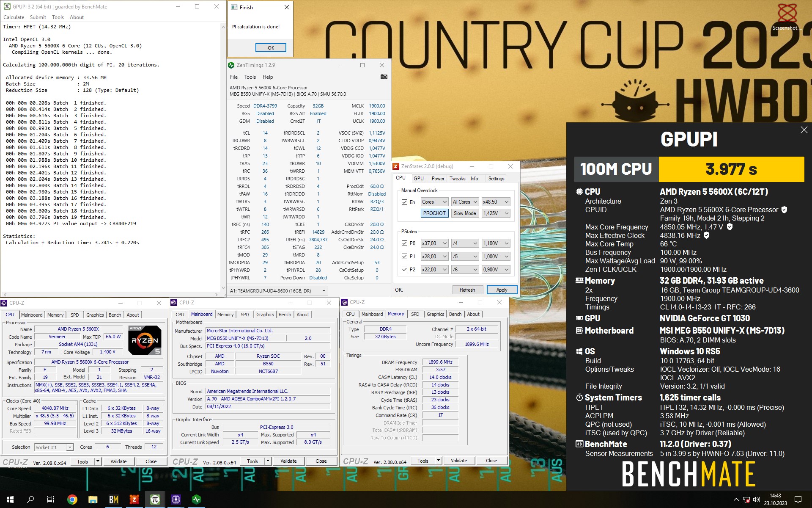
Task: Toggle the P1 PState checkbox
Action: [x=405, y=256]
